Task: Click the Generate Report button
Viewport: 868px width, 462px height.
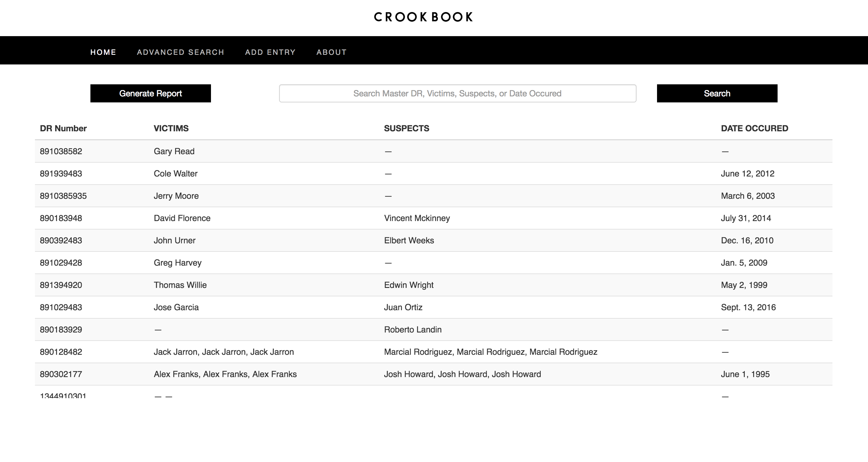Action: point(150,93)
